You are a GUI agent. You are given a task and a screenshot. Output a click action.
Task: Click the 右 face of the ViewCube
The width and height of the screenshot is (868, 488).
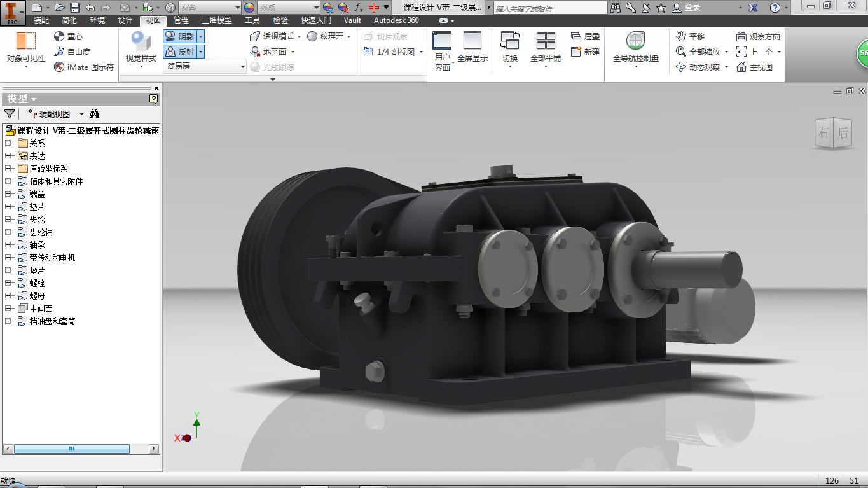pyautogui.click(x=823, y=133)
